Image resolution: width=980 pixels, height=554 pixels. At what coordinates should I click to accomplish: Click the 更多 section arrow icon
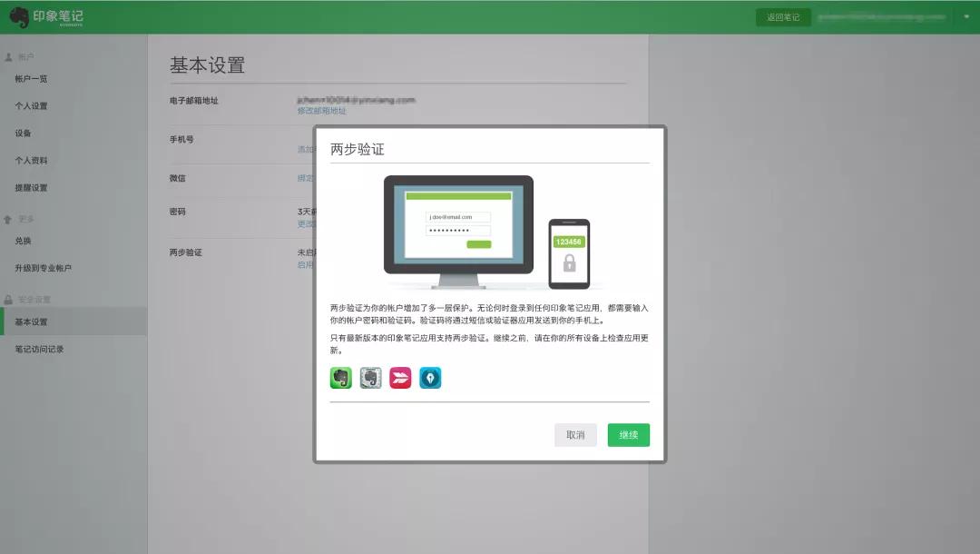point(8,220)
